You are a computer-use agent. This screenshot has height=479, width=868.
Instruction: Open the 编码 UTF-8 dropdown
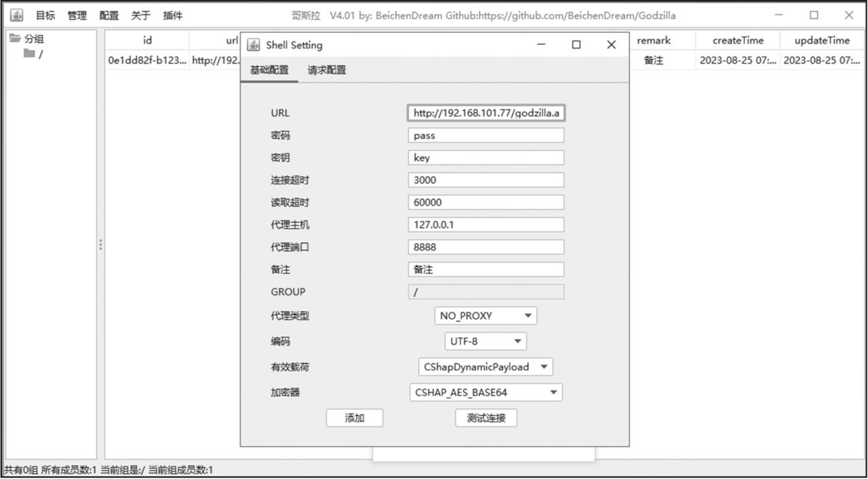pos(485,342)
